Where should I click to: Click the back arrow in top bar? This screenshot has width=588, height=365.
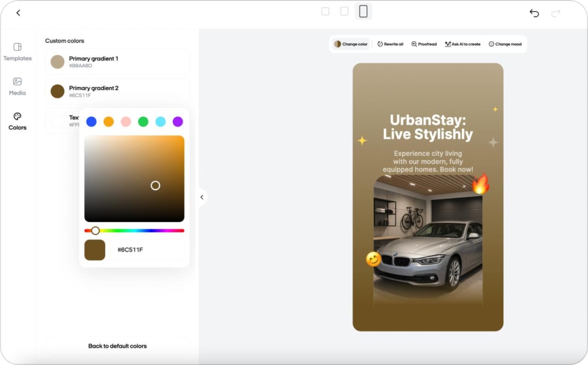click(x=18, y=13)
